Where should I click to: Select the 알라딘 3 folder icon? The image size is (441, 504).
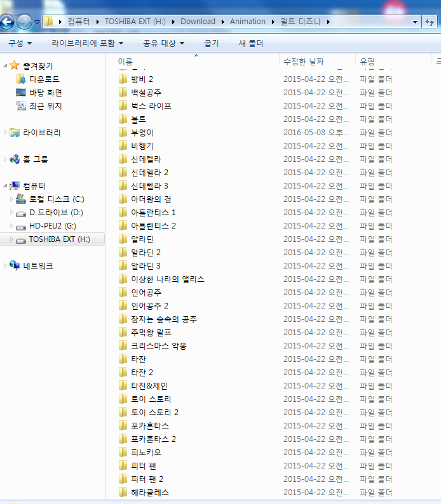point(123,266)
